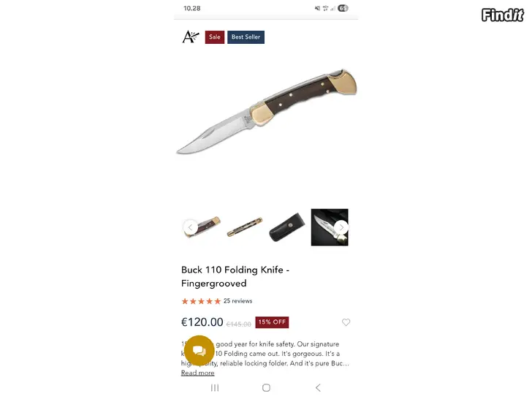The width and height of the screenshot is (532, 399).
Task: Open the 25 reviews link
Action: coord(237,301)
